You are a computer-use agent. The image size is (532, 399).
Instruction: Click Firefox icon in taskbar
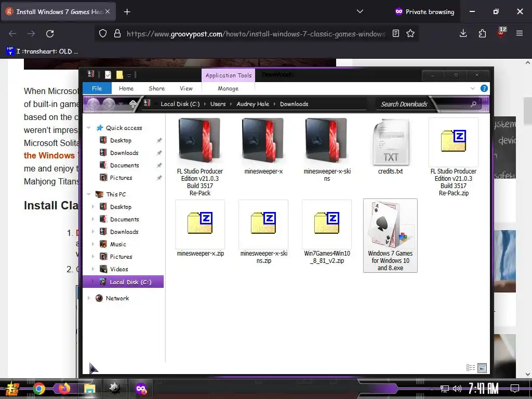coord(64,389)
